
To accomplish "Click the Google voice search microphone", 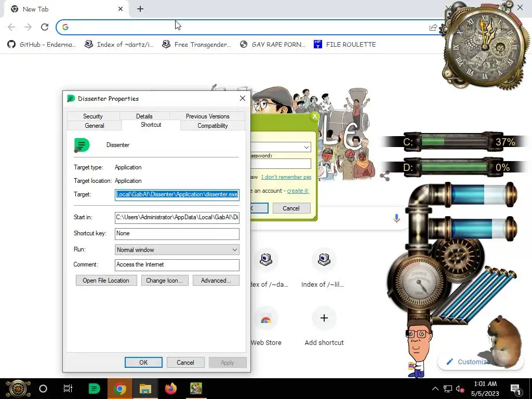I will coord(396,218).
